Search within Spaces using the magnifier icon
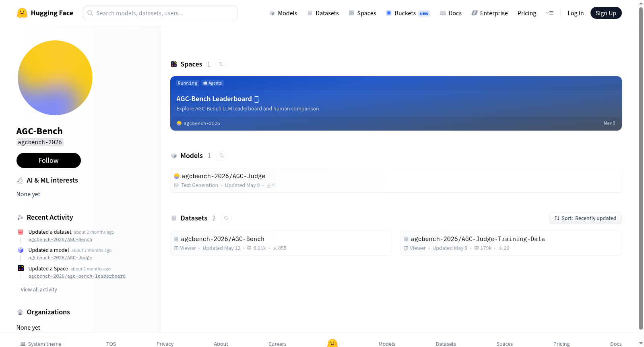 click(221, 64)
